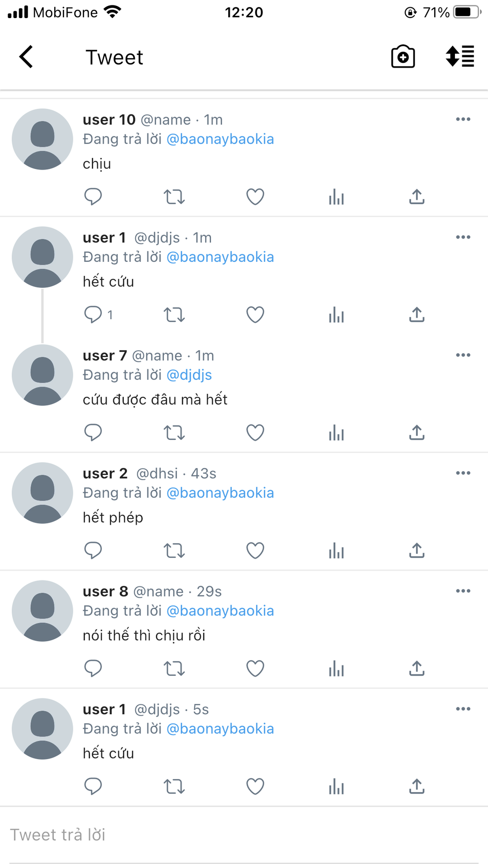Like user 10's 'chịu' tweet
The height and width of the screenshot is (868, 488).
coord(255,197)
